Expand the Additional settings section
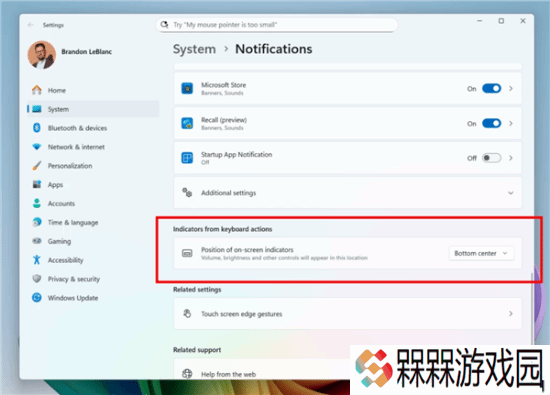550x395 pixels. 510,193
